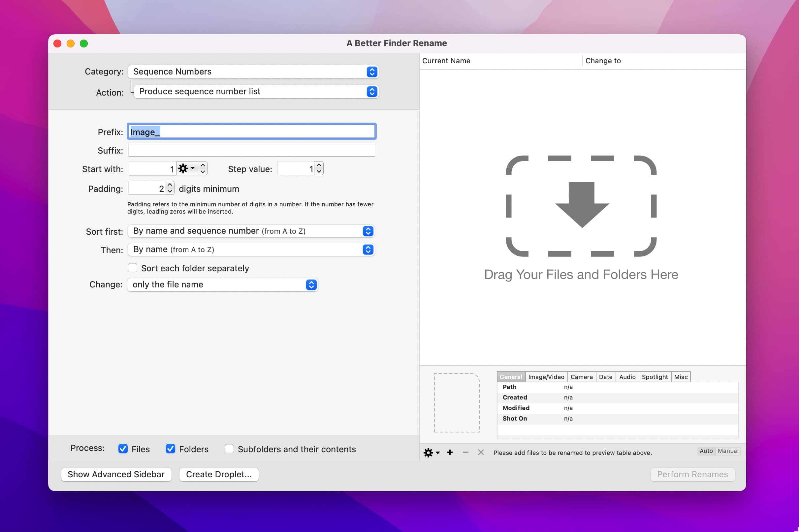The height and width of the screenshot is (532, 799).
Task: Add files with the plus icon
Action: coord(450,452)
